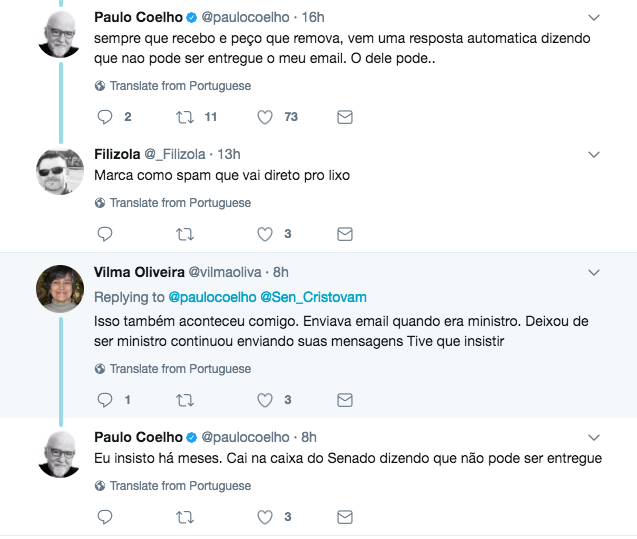Retweet Paulo Coelho's tweet with 11 retweets

pos(185,117)
